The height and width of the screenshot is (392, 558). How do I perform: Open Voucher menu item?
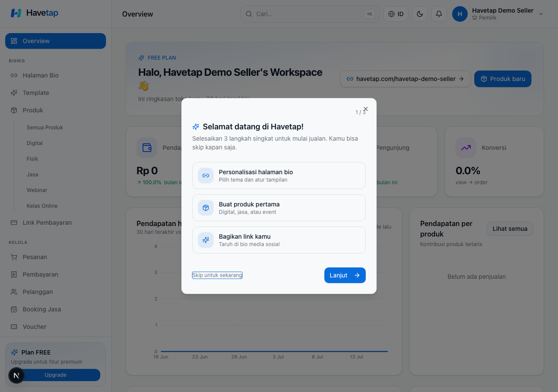[55, 327]
